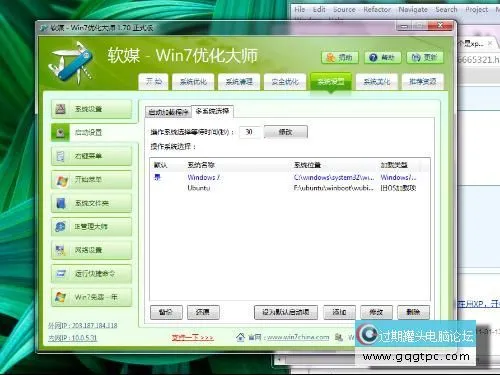This screenshot has height=375, width=500.
Task: Click the red 支持一下>>> link
Action: 193,337
